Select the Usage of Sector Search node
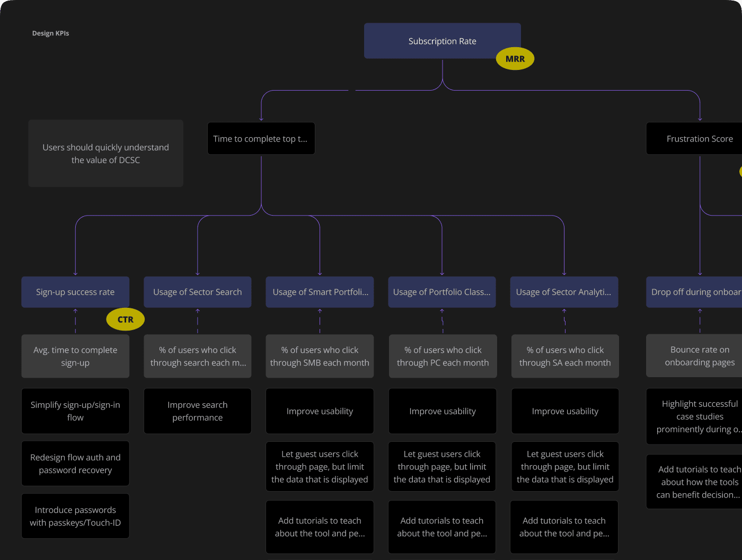Screen dimensions: 742x560 [x=198, y=292]
